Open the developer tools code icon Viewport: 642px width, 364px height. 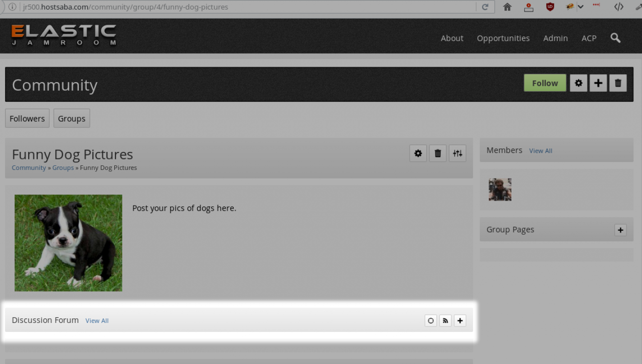(x=618, y=7)
